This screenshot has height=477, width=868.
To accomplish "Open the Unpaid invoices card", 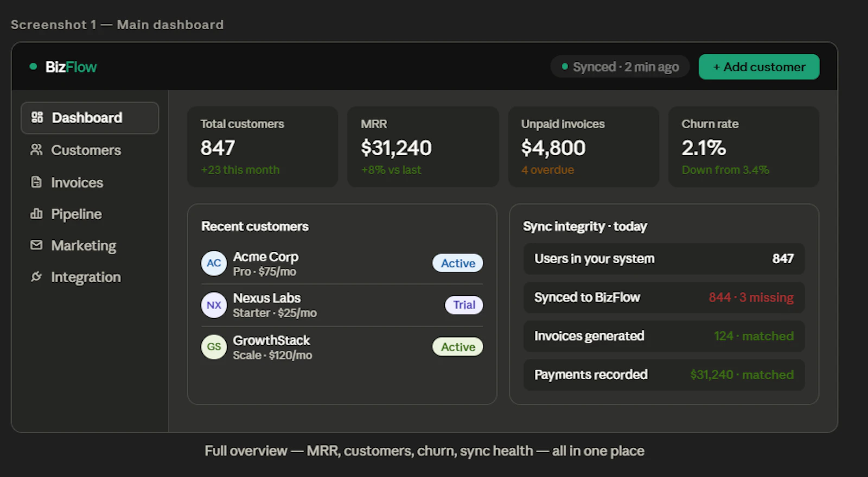I will [x=584, y=147].
